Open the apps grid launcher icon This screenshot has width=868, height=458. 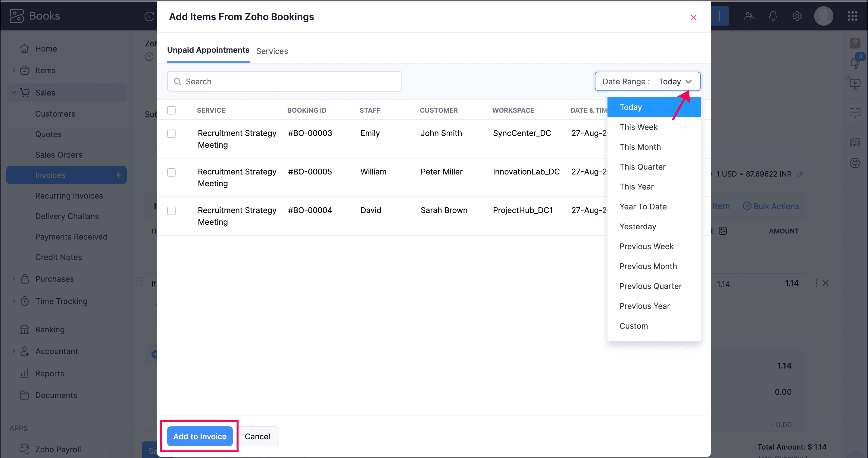(x=852, y=16)
